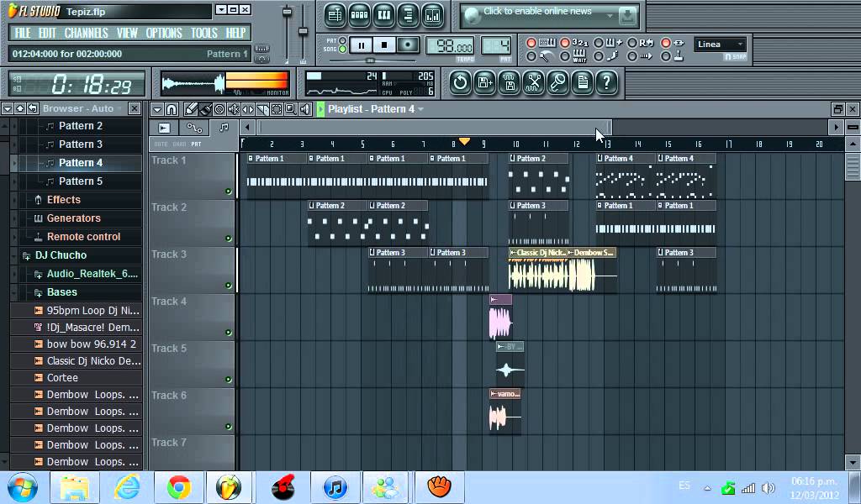The width and height of the screenshot is (861, 504).
Task: Toggle the 3-2-1 recording countdown LED
Action: (x=564, y=43)
